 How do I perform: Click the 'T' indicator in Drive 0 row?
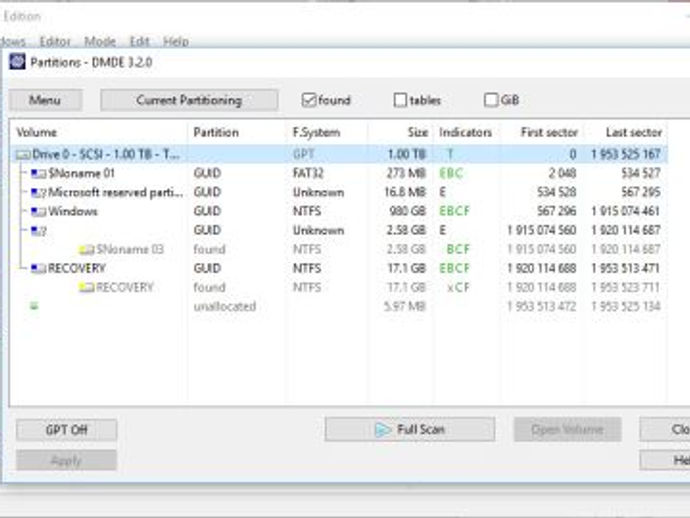click(450, 154)
